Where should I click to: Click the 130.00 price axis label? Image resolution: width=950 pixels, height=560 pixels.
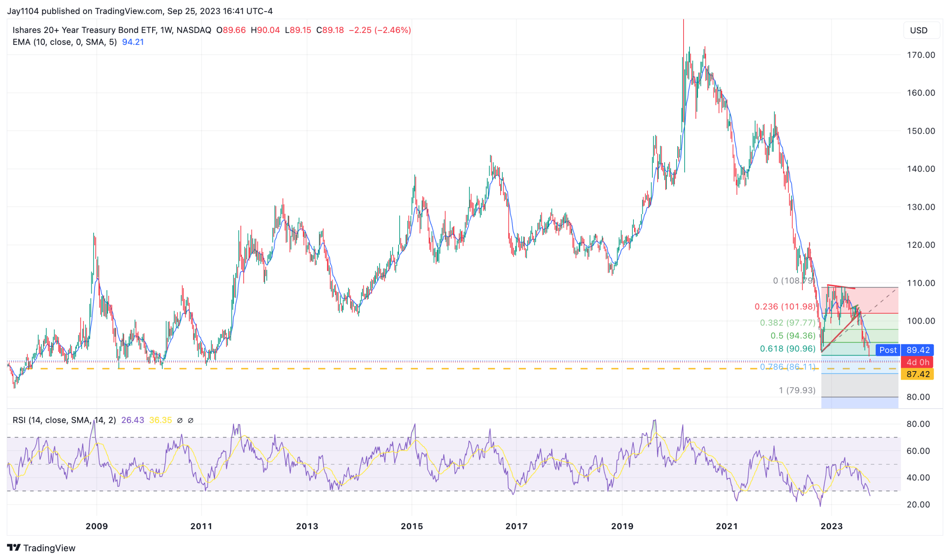921,207
